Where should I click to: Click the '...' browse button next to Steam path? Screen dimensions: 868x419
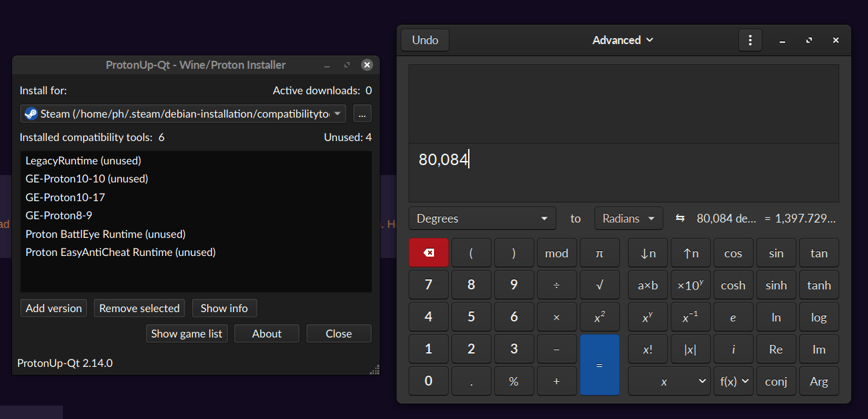click(362, 114)
